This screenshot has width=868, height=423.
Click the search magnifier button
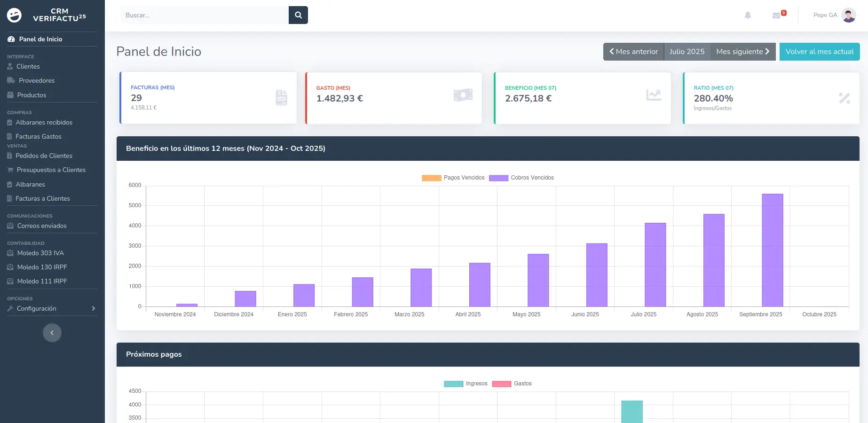(x=298, y=15)
